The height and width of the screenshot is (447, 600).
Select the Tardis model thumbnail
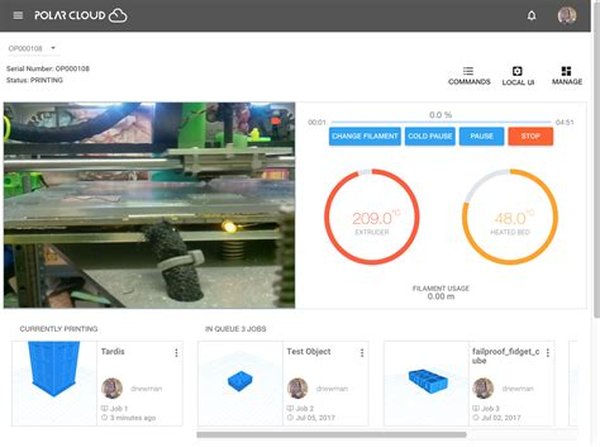click(x=55, y=382)
